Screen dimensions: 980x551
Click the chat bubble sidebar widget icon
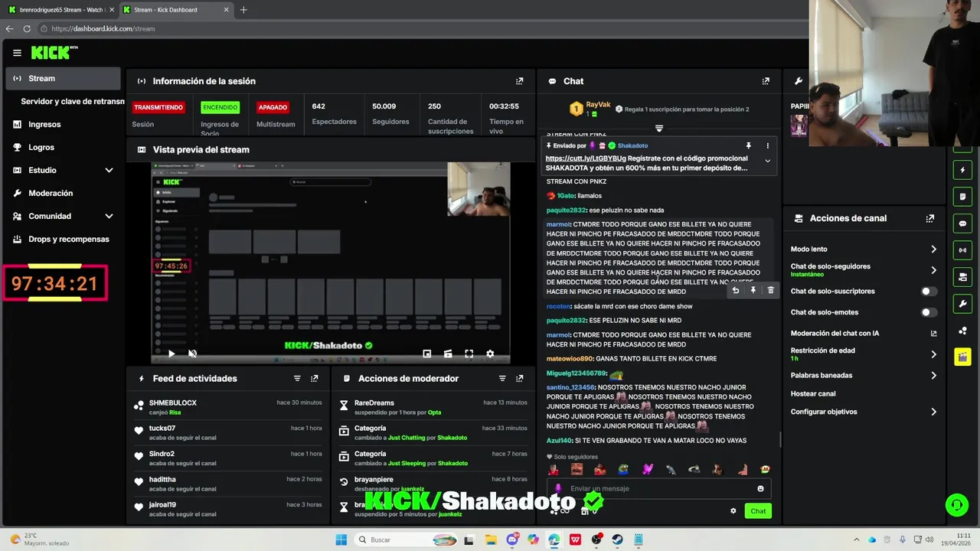point(962,223)
